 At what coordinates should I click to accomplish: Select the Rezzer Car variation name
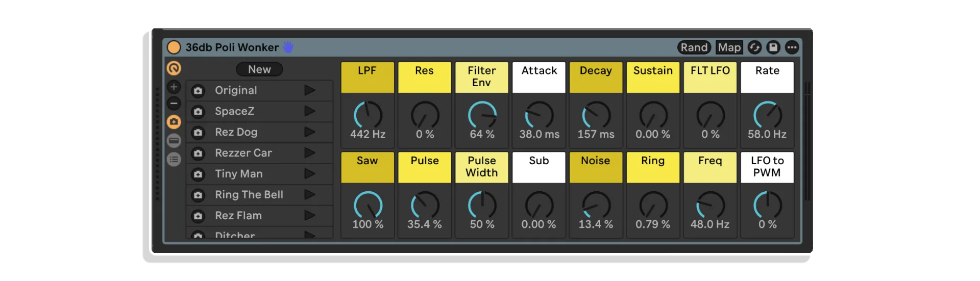[243, 153]
